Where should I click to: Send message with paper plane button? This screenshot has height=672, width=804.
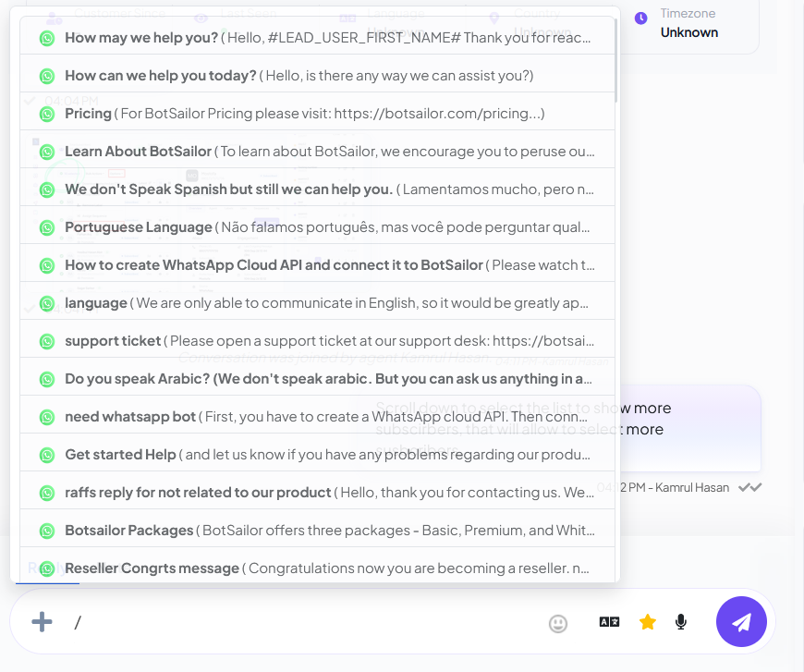[x=741, y=622]
